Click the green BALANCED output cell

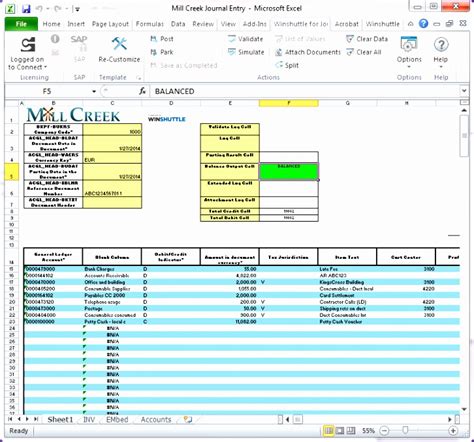[289, 171]
